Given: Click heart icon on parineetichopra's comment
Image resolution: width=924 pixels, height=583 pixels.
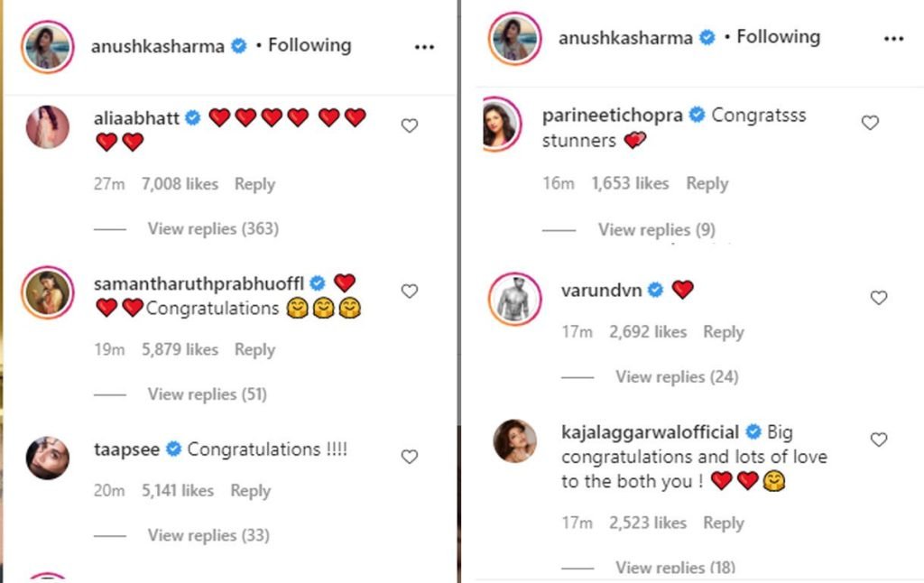Looking at the screenshot, I should click(870, 123).
